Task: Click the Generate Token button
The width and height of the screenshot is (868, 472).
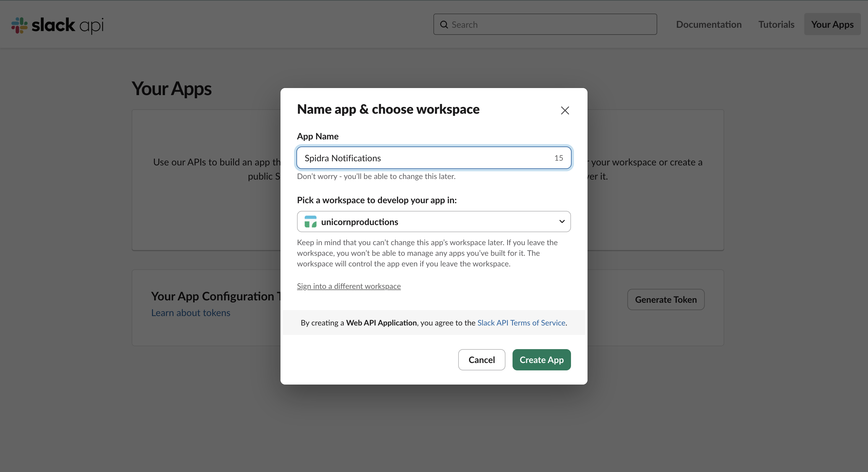Action: coord(665,300)
